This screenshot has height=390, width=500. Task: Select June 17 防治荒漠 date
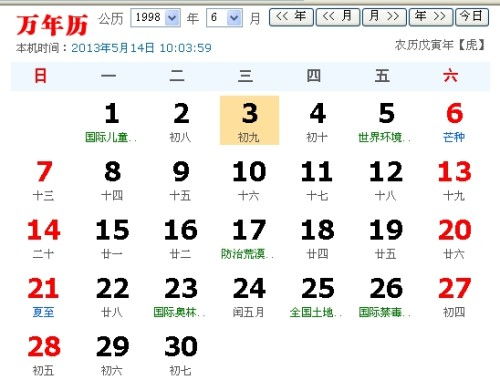point(249,238)
